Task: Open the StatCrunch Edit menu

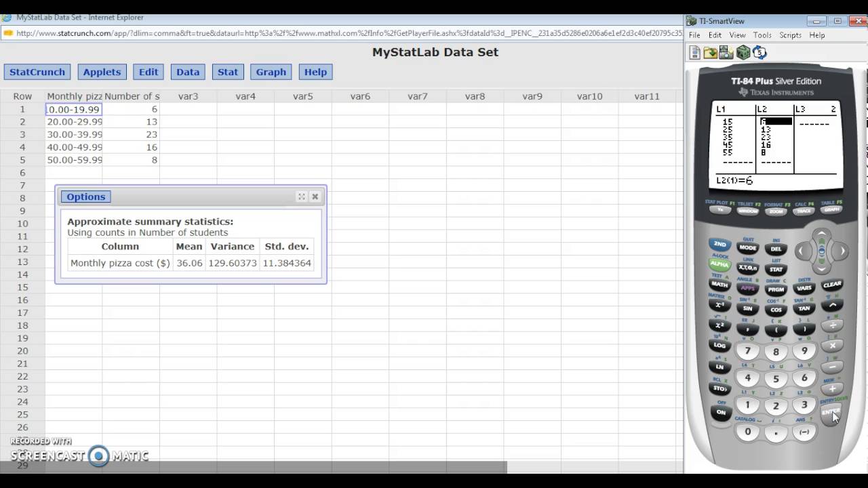Action: [x=149, y=72]
